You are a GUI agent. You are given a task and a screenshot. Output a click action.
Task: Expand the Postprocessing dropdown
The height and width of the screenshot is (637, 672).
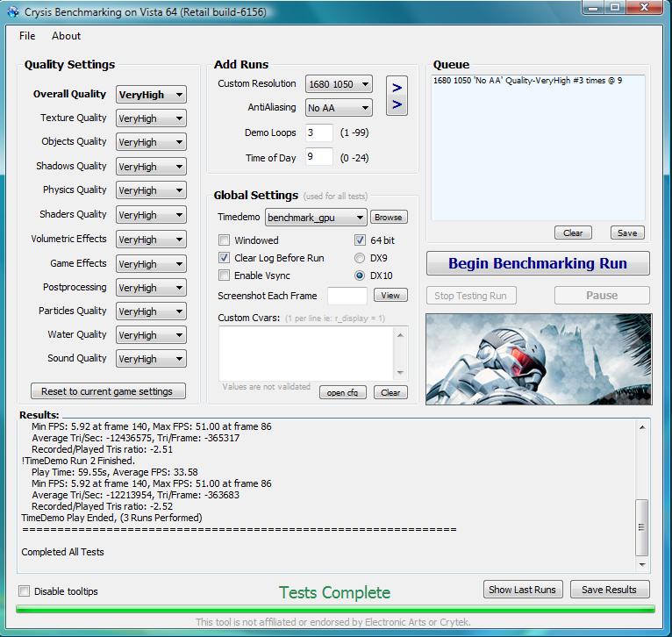pyautogui.click(x=151, y=288)
